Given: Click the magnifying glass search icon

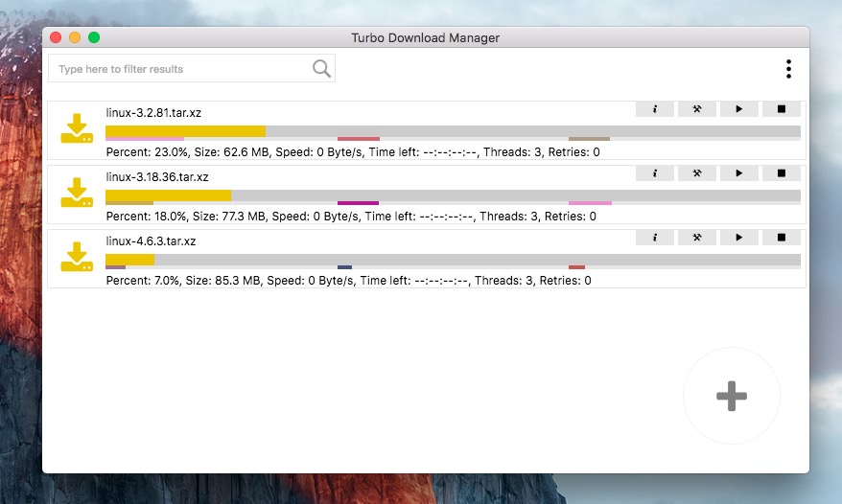Looking at the screenshot, I should click(321, 68).
